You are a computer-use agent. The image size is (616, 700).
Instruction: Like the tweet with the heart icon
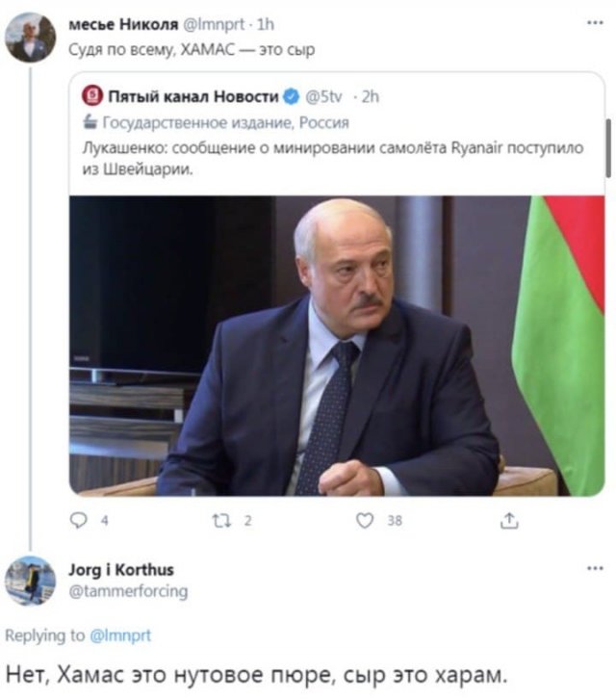pos(365,521)
